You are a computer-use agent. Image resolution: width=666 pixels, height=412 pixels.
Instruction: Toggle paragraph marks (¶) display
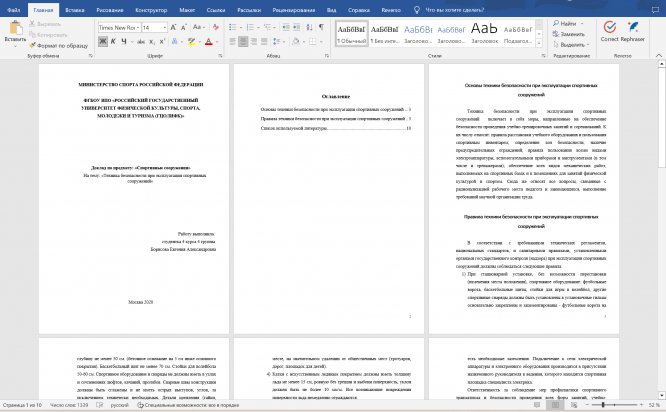tap(322, 28)
